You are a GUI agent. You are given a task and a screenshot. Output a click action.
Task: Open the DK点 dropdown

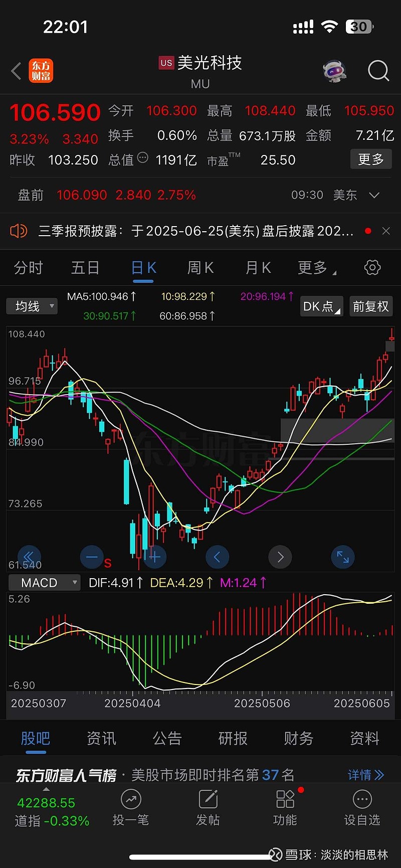coord(321,306)
